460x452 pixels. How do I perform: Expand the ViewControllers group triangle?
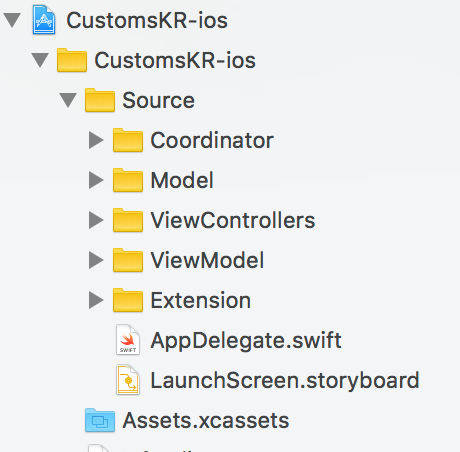tap(96, 220)
